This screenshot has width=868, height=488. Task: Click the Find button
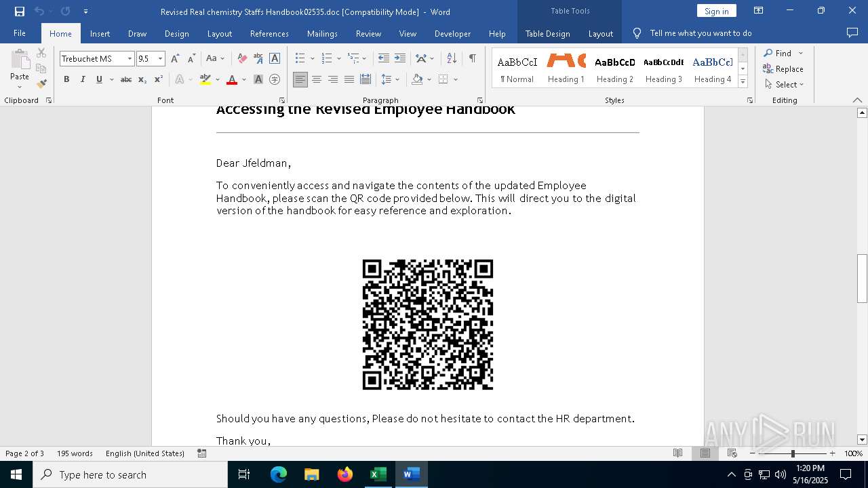click(x=777, y=53)
